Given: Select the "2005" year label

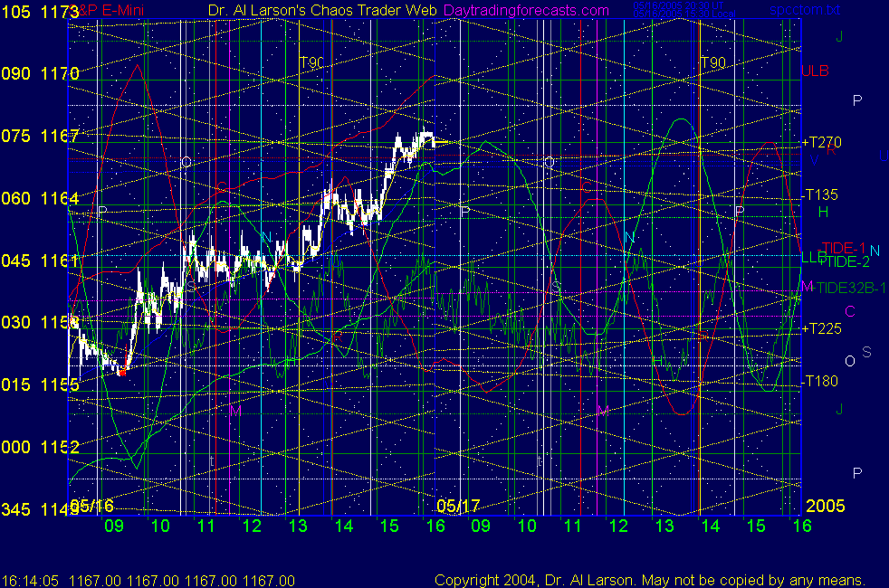Looking at the screenshot, I should [x=826, y=506].
